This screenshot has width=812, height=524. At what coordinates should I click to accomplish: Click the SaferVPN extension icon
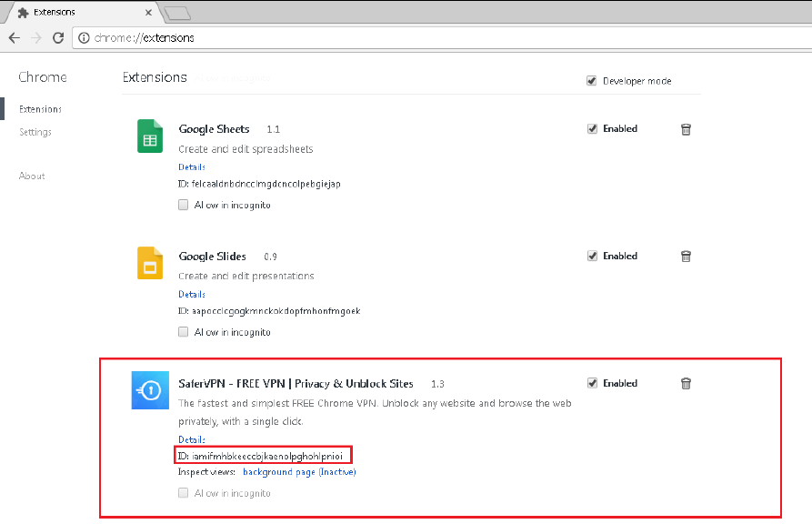pyautogui.click(x=150, y=390)
